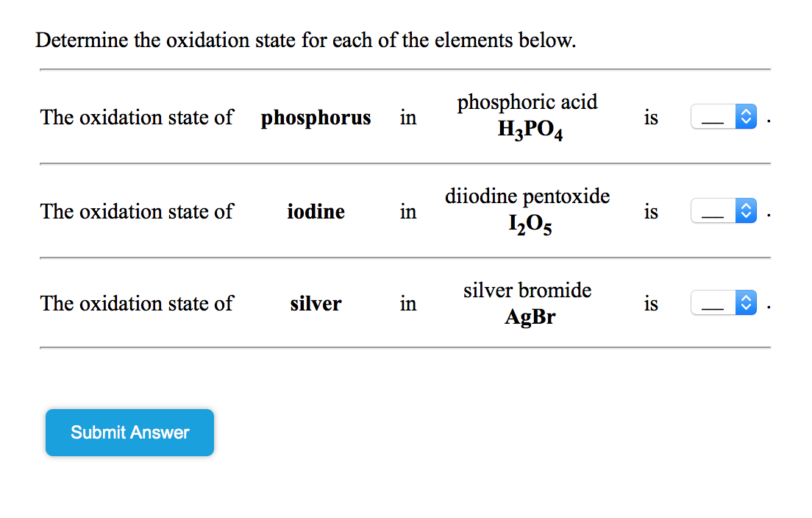The image size is (812, 518).
Task: Click the down arrow of the diiodine pentoxide selector
Action: tap(745, 215)
